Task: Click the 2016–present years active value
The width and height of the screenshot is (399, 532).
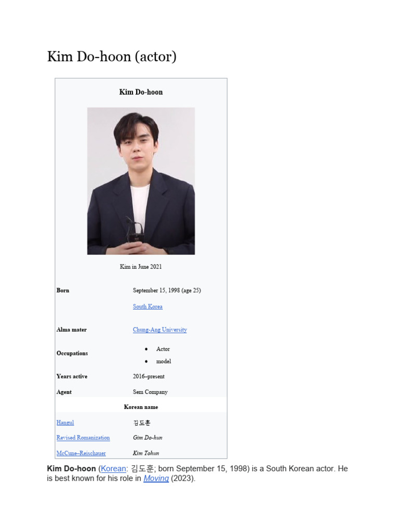Action: (x=149, y=376)
